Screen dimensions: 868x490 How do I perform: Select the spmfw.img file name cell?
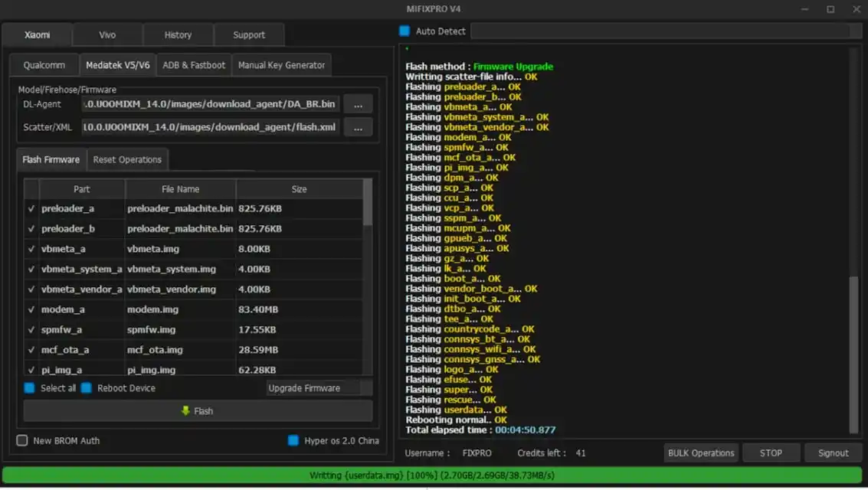[180, 330]
